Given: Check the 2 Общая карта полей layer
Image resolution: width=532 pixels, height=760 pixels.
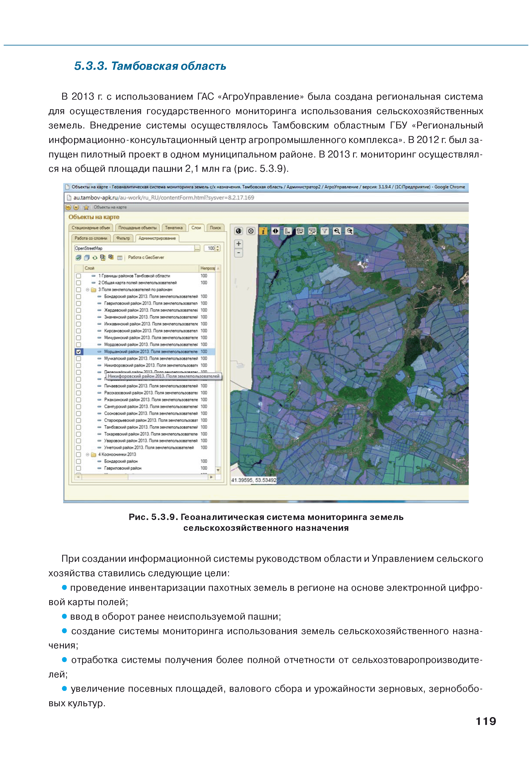Looking at the screenshot, I should (x=78, y=283).
